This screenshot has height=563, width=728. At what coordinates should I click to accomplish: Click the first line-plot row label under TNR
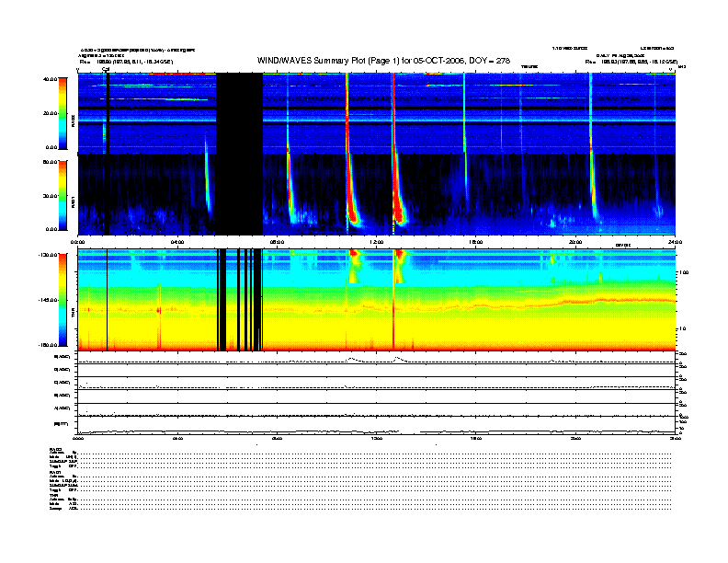point(63,357)
